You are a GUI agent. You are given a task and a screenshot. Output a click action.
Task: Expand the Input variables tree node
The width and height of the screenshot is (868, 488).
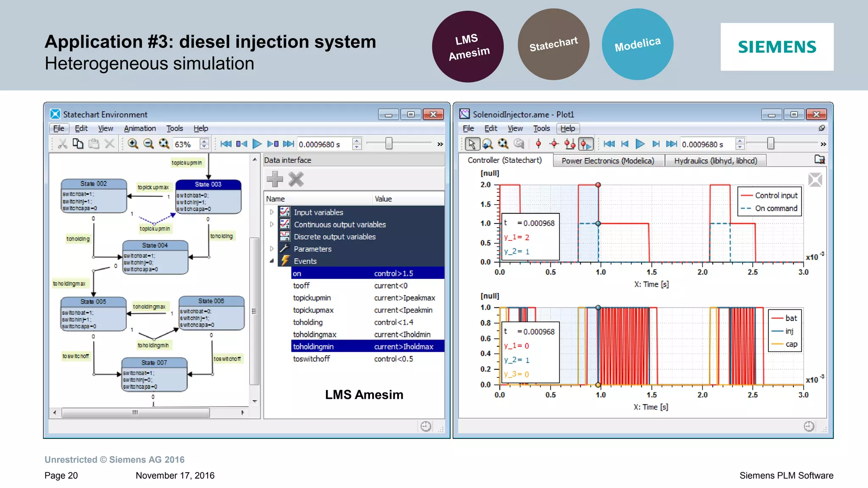click(272, 212)
